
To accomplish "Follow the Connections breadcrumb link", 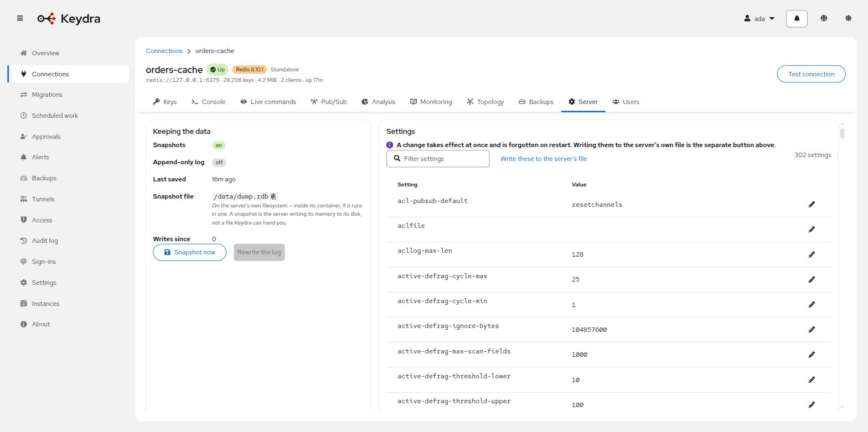I will pyautogui.click(x=164, y=51).
